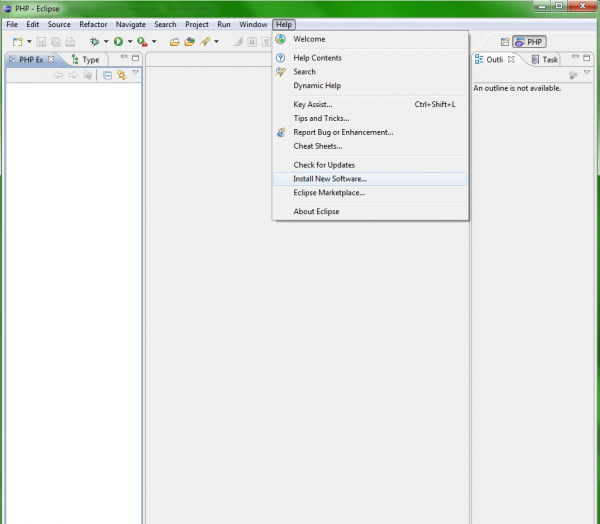600x524 pixels.
Task: Click the Back arrow in PHP Explorer
Action: pyautogui.click(x=59, y=75)
